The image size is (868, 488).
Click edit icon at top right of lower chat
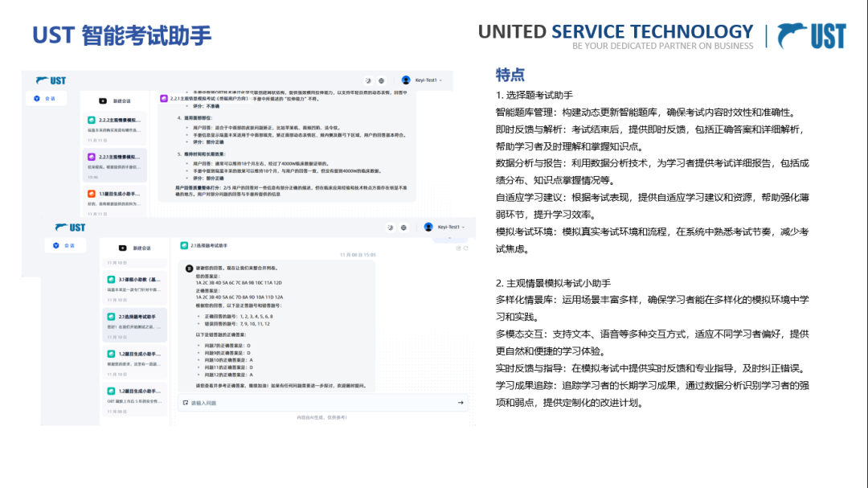[458, 248]
